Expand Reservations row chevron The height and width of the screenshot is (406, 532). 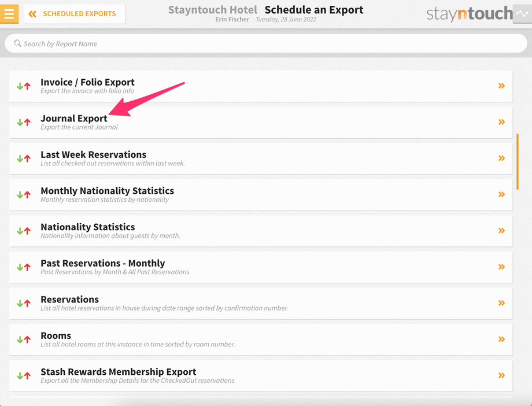[501, 303]
